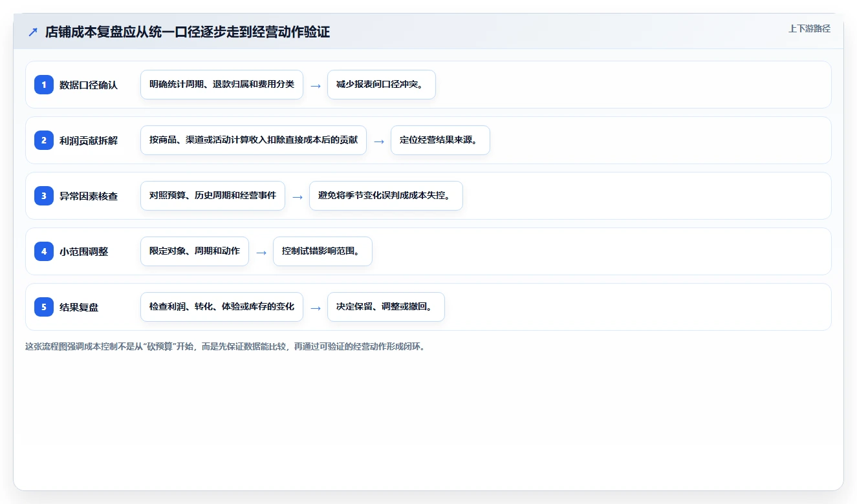Screen dimensions: 857x504
Task: Select step number badge 5
Action: (x=44, y=307)
